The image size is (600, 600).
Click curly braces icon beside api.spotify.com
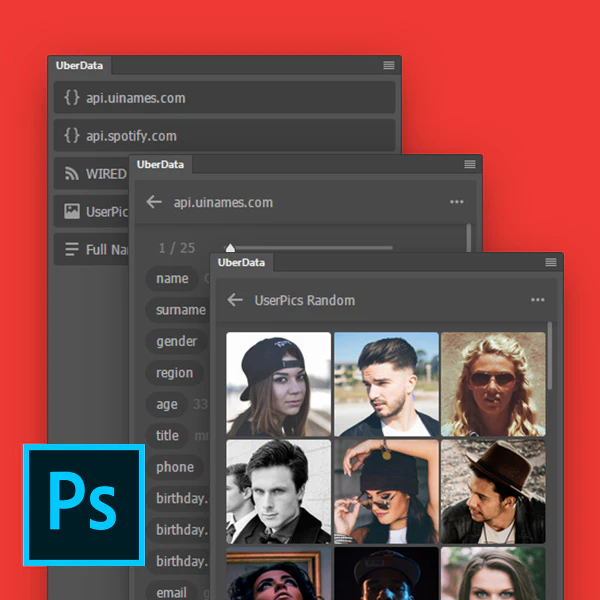coord(72,135)
